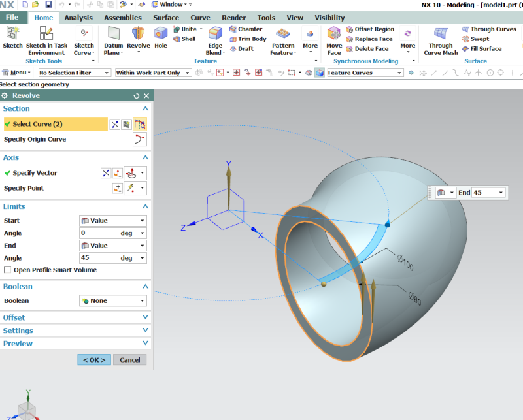
Task: Click the Sketch Section icon beside Select Curve
Action: 126,124
